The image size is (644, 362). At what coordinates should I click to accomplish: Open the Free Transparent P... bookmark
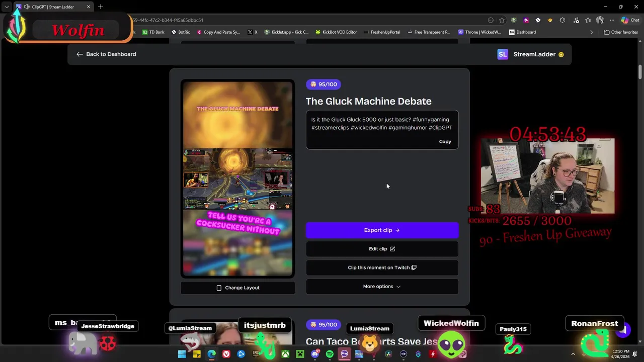[x=429, y=32]
